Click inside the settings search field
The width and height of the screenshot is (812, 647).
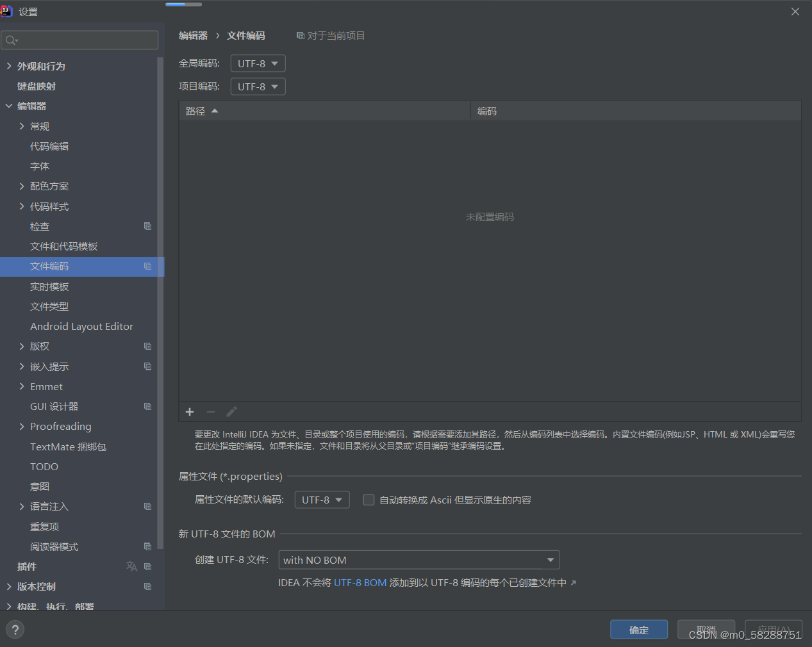point(79,40)
